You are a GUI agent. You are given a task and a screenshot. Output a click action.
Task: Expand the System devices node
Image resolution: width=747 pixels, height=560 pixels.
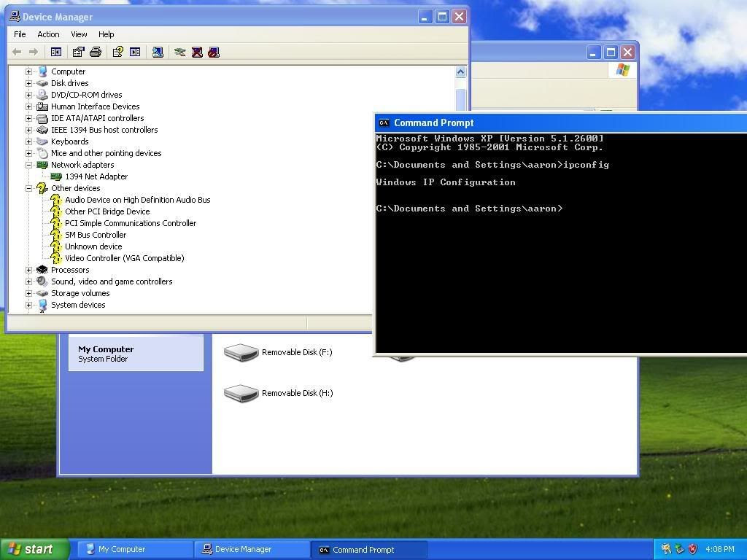(x=28, y=305)
